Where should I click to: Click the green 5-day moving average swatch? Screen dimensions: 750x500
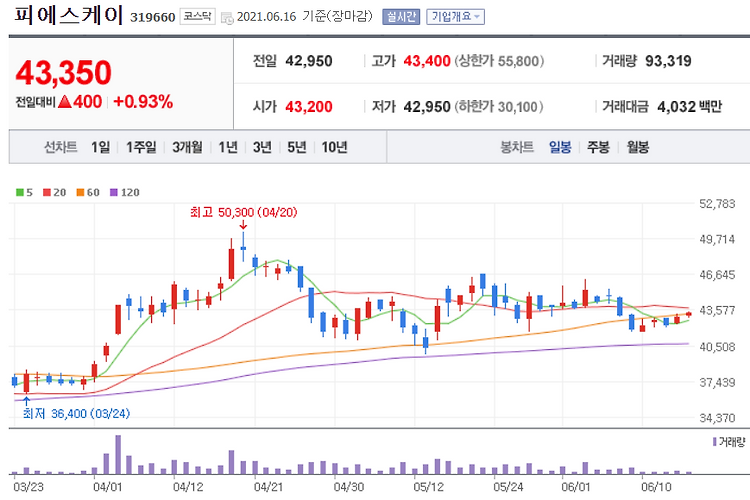point(20,192)
